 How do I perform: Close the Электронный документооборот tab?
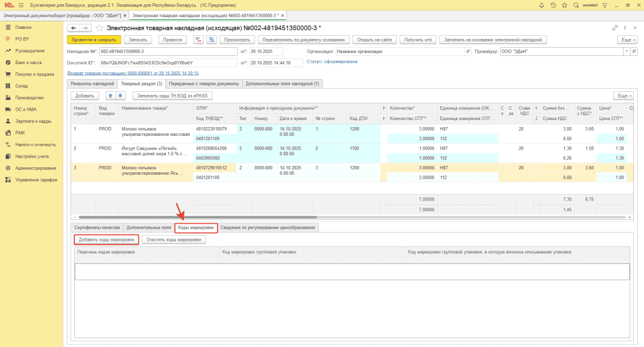tap(125, 14)
